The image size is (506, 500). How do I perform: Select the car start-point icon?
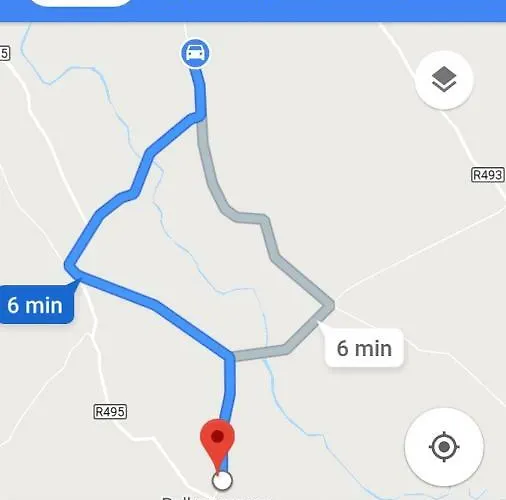coord(195,53)
